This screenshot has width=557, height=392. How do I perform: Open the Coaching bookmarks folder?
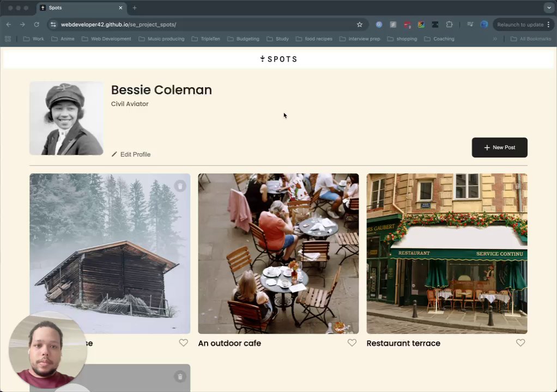[x=440, y=39]
